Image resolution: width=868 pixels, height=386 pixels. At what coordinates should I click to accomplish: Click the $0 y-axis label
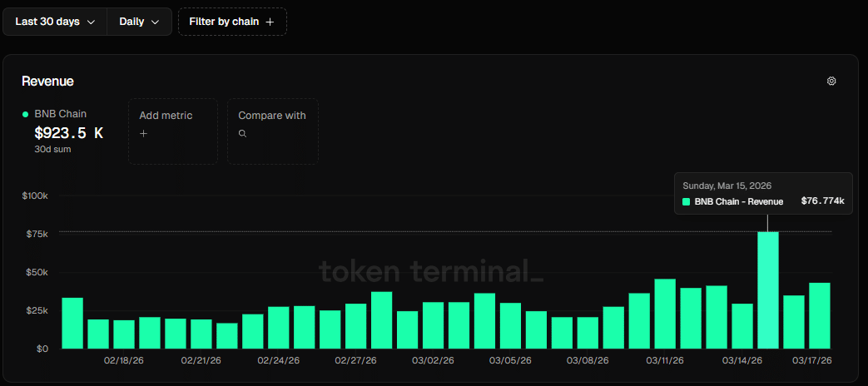[x=42, y=349]
